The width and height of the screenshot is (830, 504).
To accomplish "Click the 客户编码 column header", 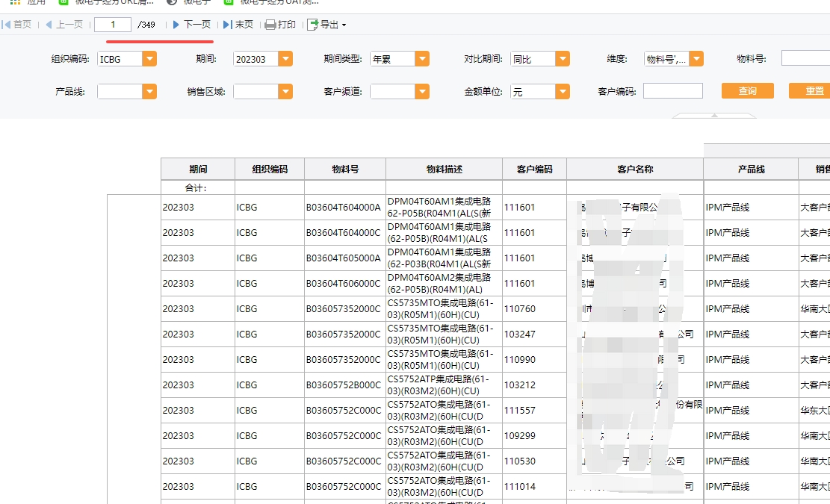I will point(535,169).
